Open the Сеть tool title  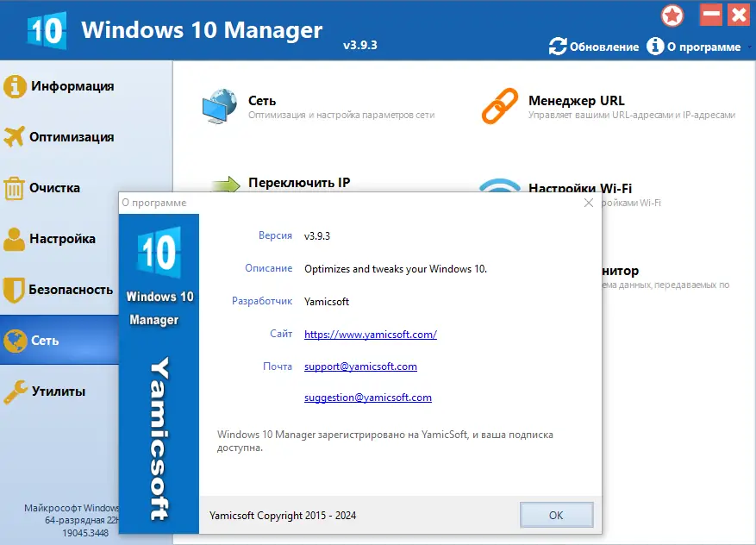(x=262, y=101)
